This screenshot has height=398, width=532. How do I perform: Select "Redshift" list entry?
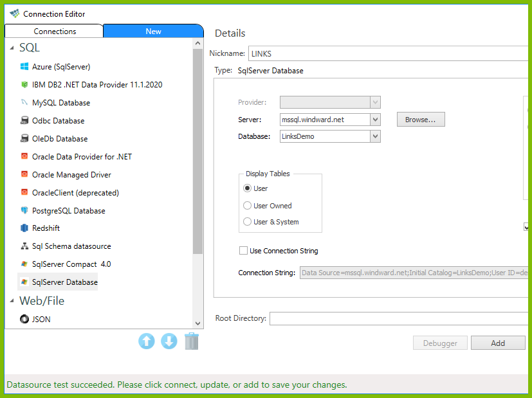(x=46, y=228)
